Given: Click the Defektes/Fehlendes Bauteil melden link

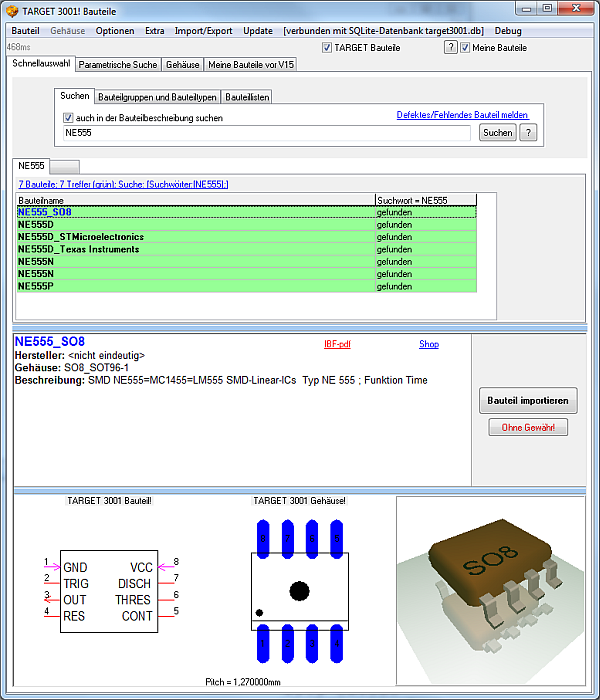Looking at the screenshot, I should click(x=461, y=115).
